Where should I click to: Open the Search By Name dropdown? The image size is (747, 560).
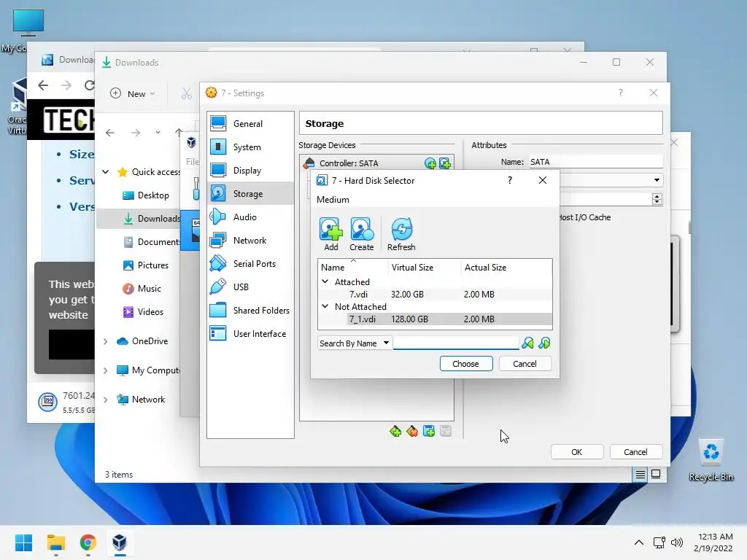(x=355, y=343)
